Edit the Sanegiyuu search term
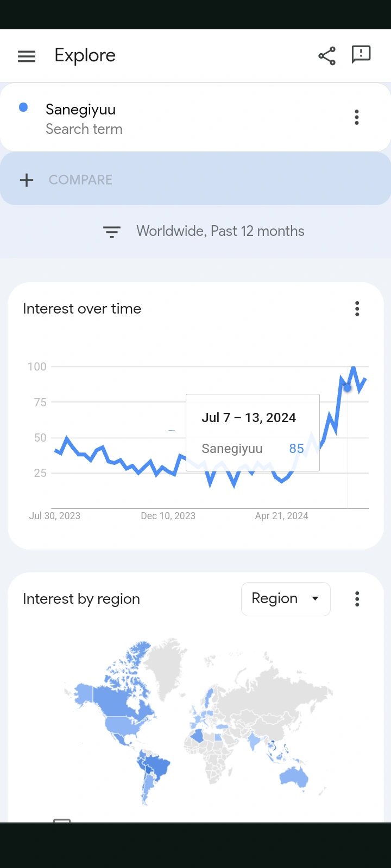Viewport: 391px width, 868px height. click(x=80, y=110)
